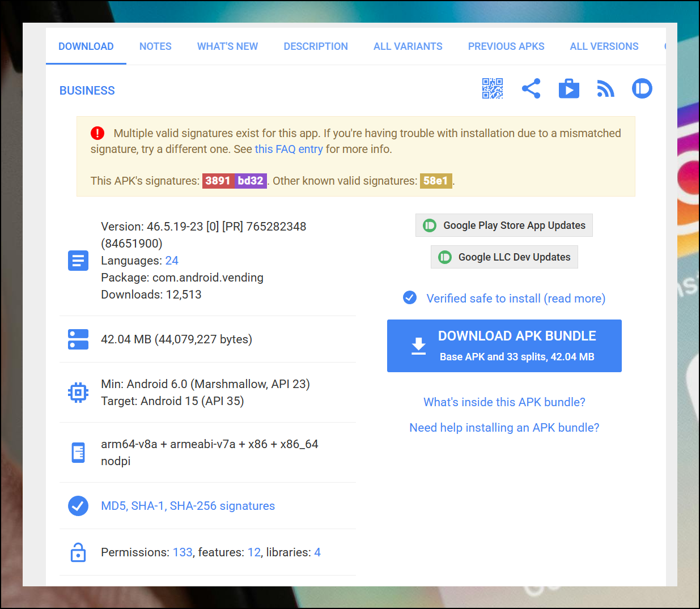700x609 pixels.
Task: Click the 3891 signature badge
Action: click(x=218, y=181)
